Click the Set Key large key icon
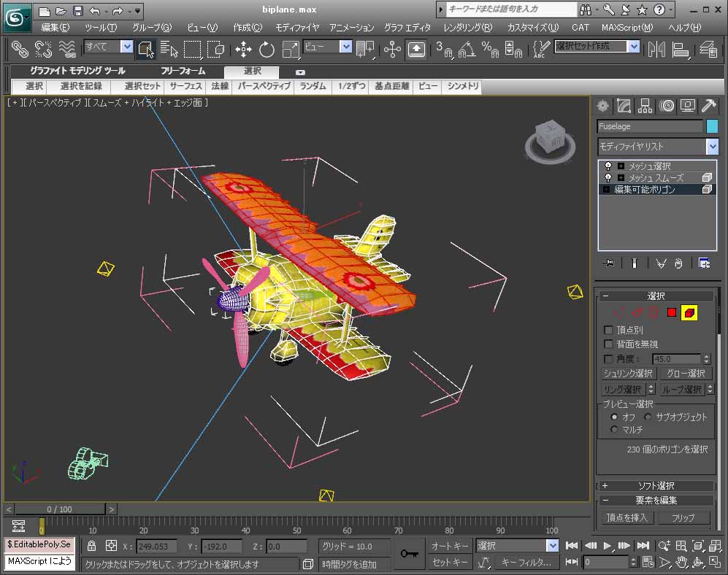Viewport: 728px width, 575px height. (410, 554)
